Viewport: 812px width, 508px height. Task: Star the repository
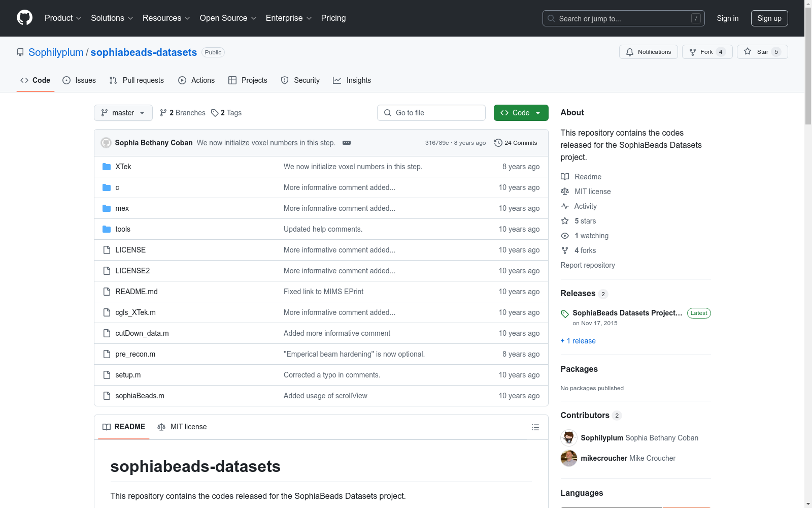click(x=762, y=52)
